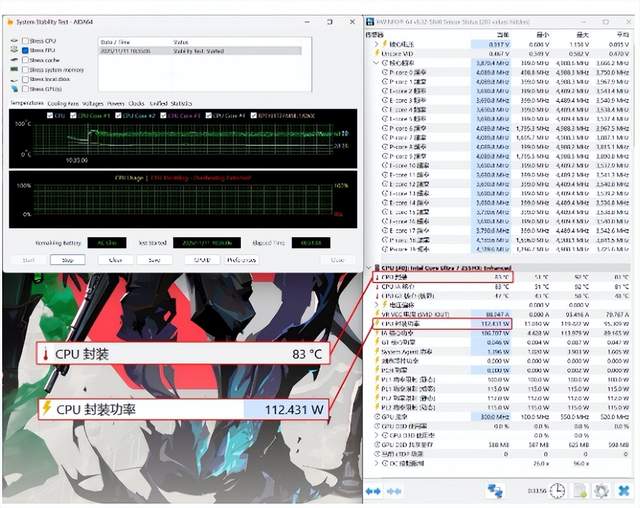
Task: Click lightning icon of Uncore VID row
Action: tap(377, 53)
